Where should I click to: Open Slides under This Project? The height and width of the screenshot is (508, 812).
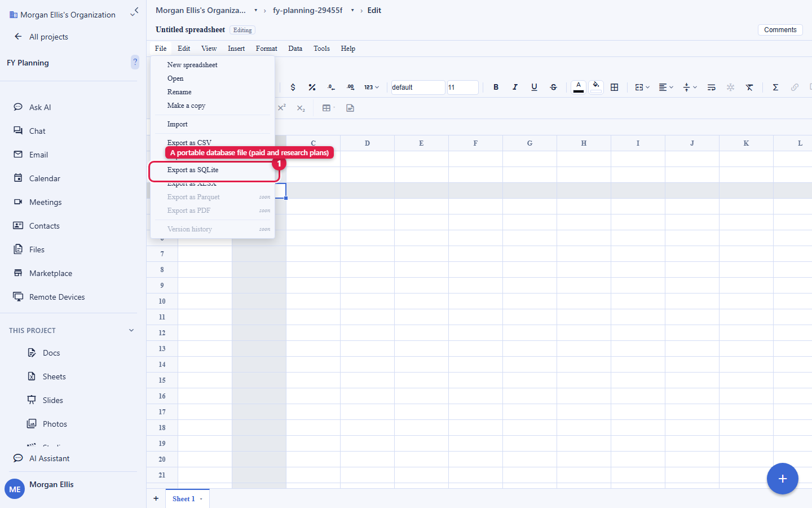(x=52, y=400)
